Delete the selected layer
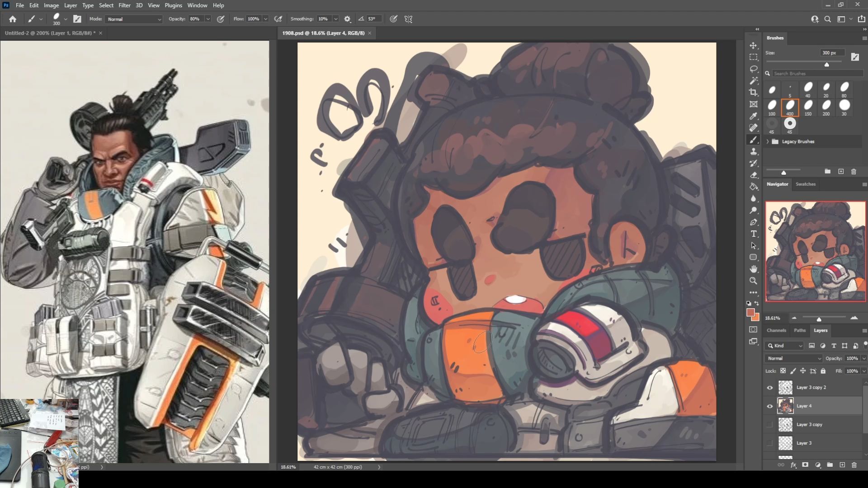Viewport: 868px width, 488px height. (x=854, y=465)
